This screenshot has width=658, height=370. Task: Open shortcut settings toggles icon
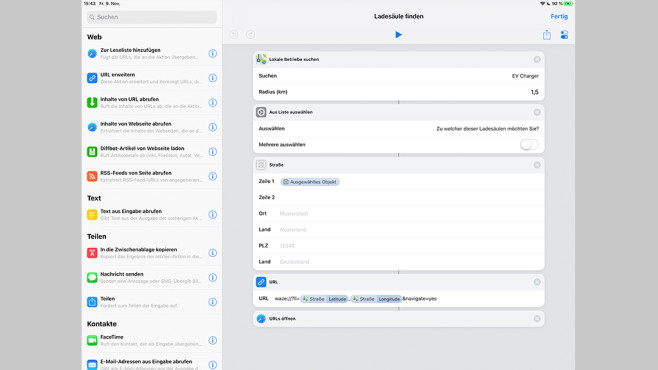564,35
